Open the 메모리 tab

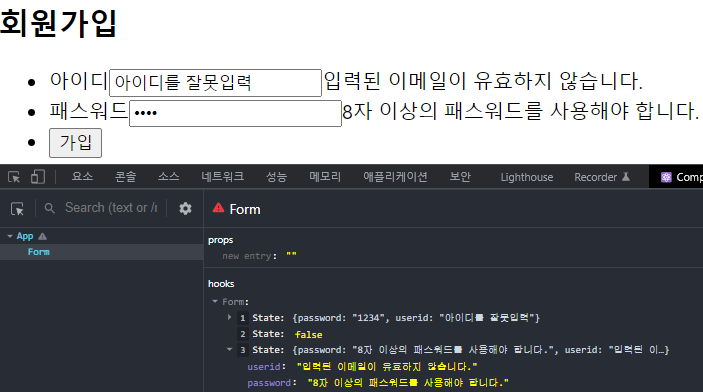[325, 177]
